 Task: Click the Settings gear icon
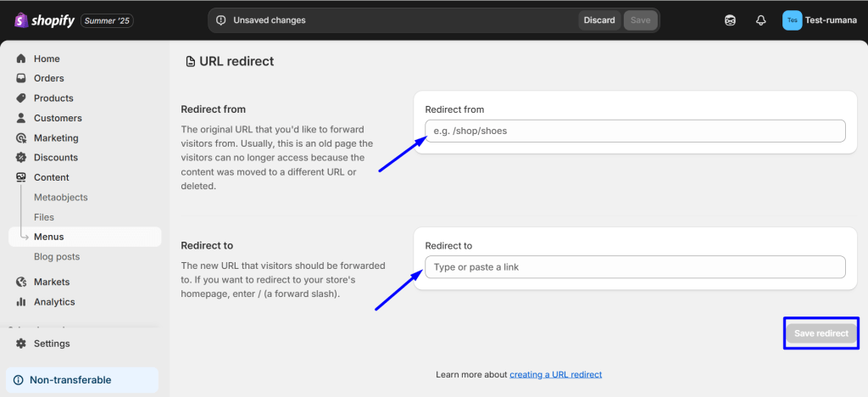pos(21,344)
